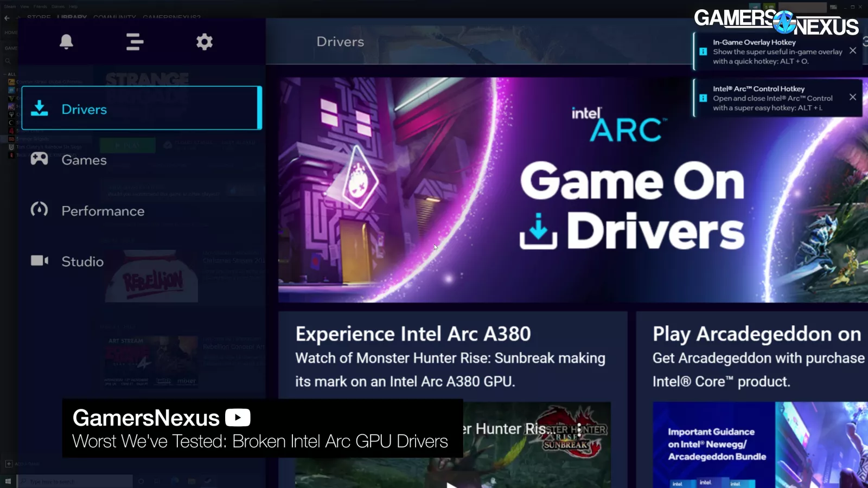Click the Studio camera icon
868x488 pixels.
tap(39, 261)
